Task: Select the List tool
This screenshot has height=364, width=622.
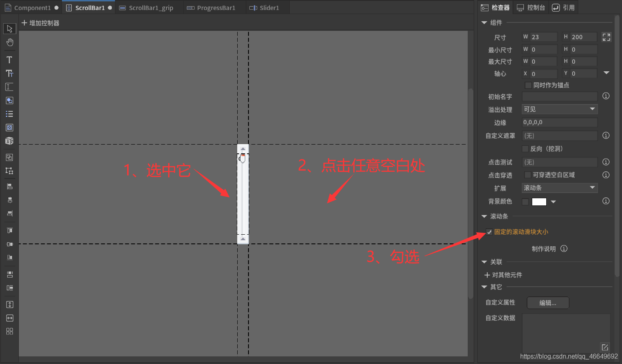Action: (9, 114)
